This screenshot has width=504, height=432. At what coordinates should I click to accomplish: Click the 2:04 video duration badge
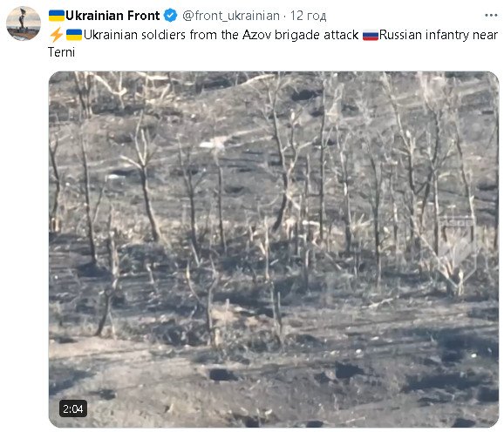[73, 408]
